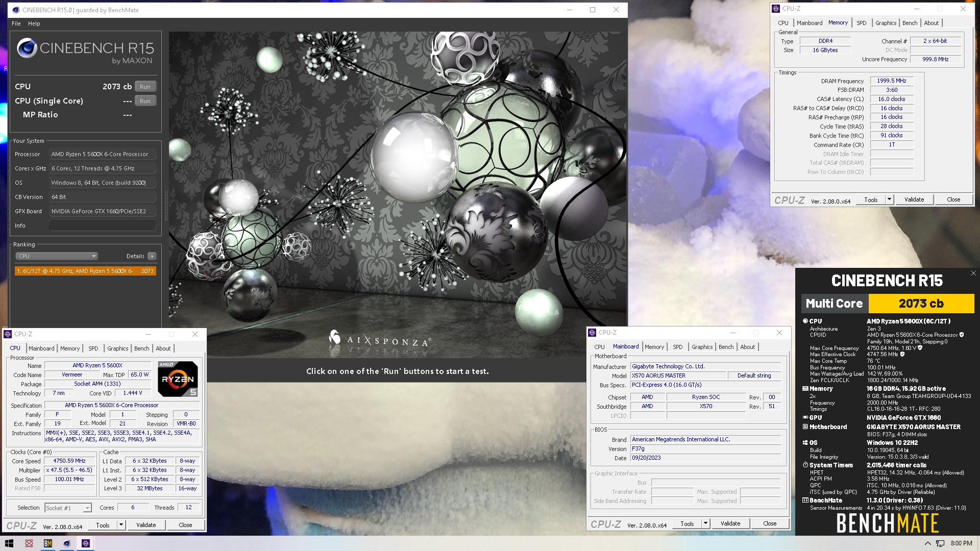Click the Default string field in the Mainboard window
Image resolution: width=980 pixels, height=551 pixels.
point(754,375)
